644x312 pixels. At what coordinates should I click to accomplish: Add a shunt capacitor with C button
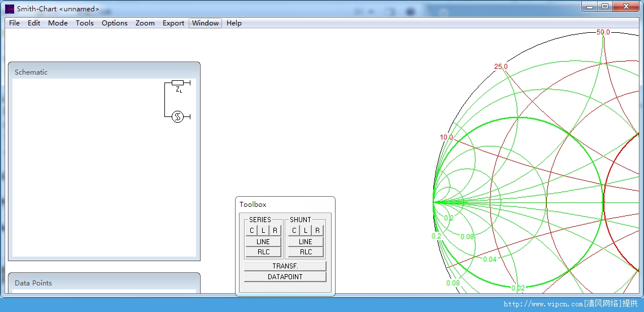point(294,231)
